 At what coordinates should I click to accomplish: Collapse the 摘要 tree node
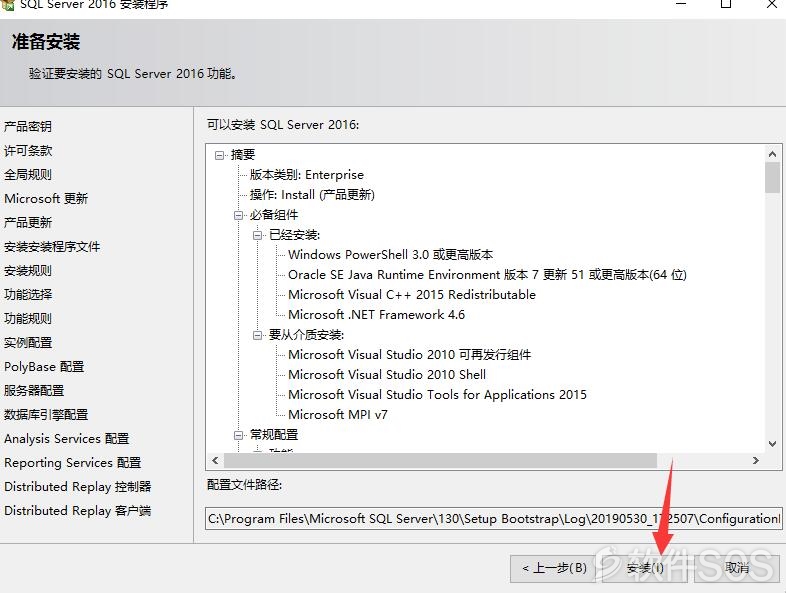(219, 155)
